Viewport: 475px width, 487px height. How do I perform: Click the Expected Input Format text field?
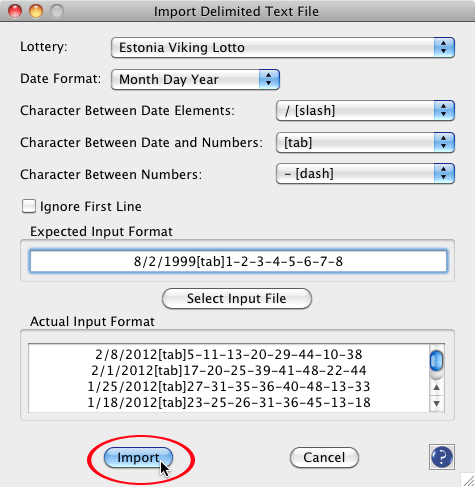tap(238, 261)
